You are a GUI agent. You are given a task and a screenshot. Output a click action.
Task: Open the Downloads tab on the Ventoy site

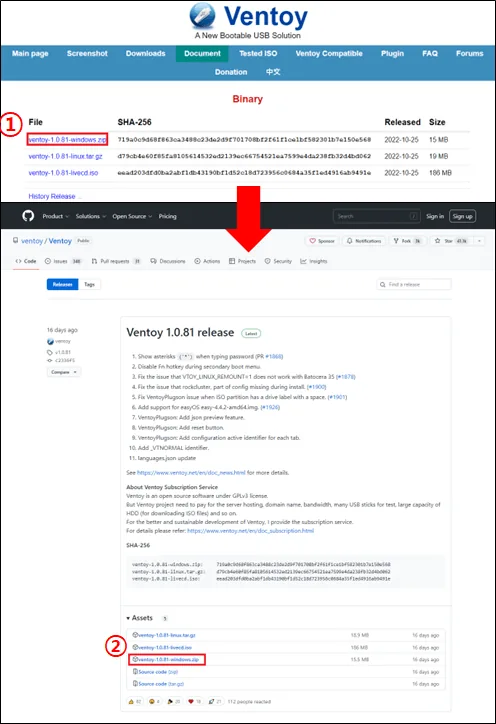click(145, 54)
